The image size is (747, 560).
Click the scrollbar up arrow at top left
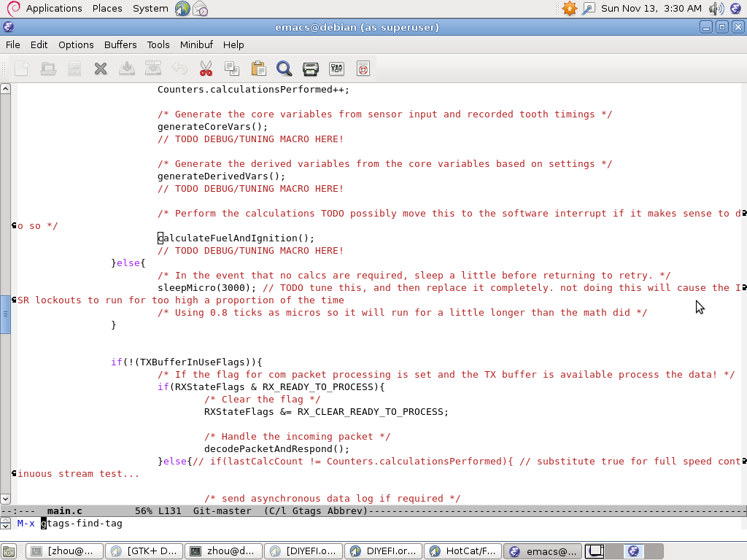tap(6, 89)
